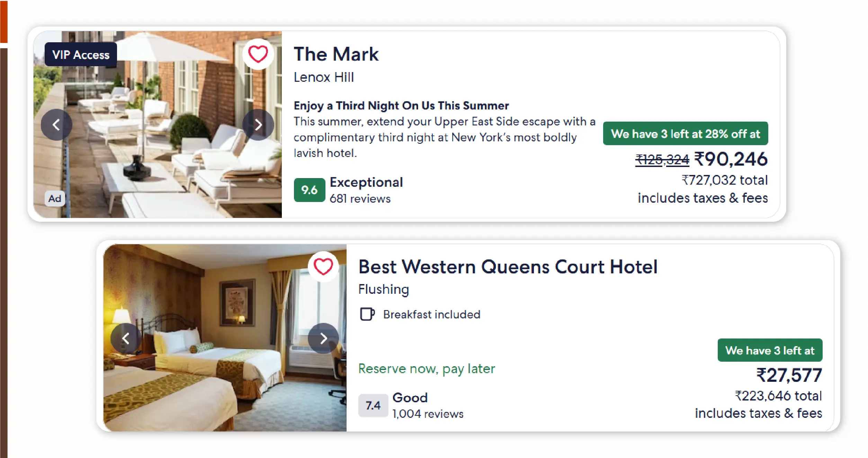
Task: Click the 28% off deal badge
Action: [685, 134]
